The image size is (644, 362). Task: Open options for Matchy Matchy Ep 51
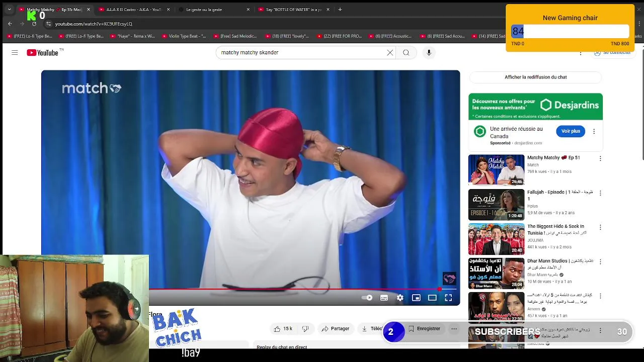[x=600, y=158]
